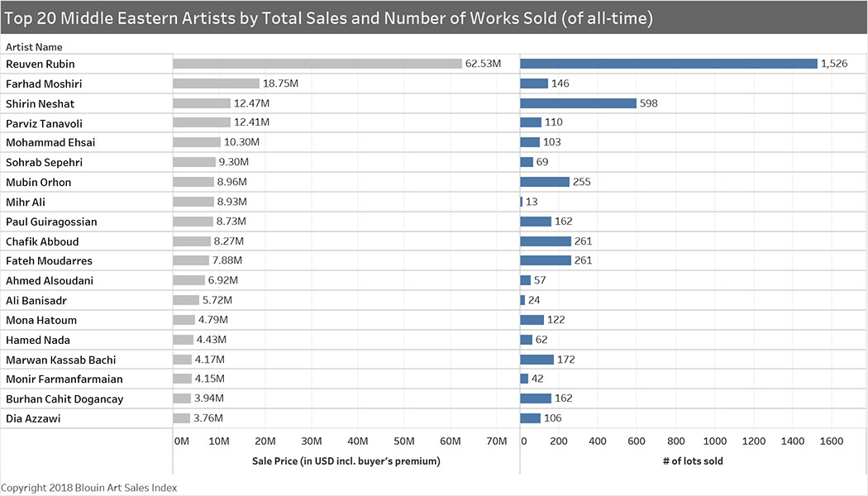Click the Monir Farmanfarmaian artist label
The width and height of the screenshot is (868, 496).
point(64,379)
